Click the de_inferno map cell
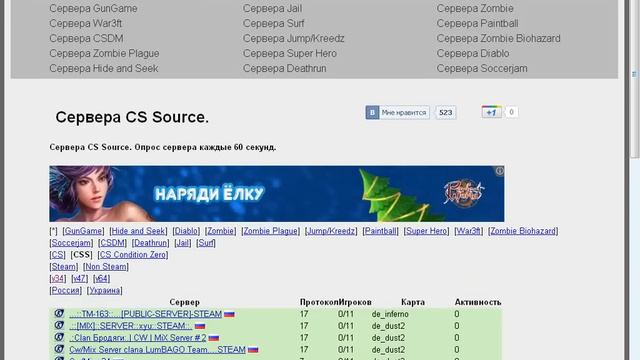This screenshot has height=360, width=640. click(390, 314)
